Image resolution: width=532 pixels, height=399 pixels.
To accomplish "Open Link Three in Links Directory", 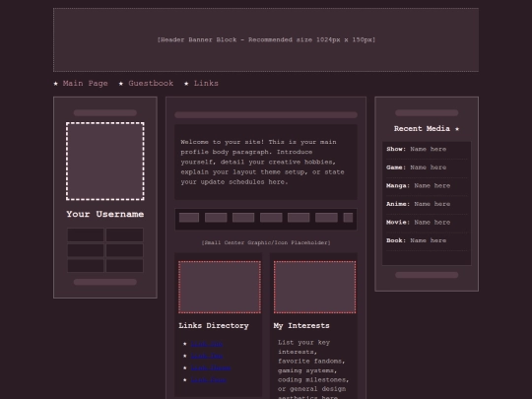I will [211, 367].
